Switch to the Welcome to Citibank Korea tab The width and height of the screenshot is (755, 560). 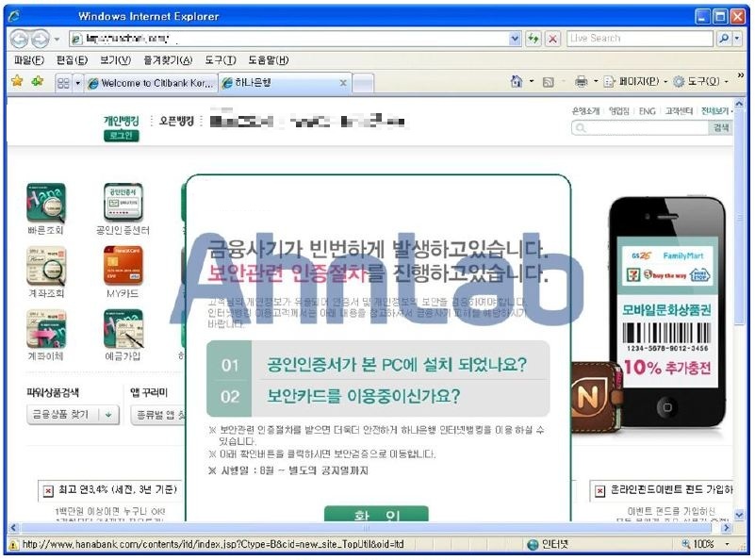pos(152,83)
